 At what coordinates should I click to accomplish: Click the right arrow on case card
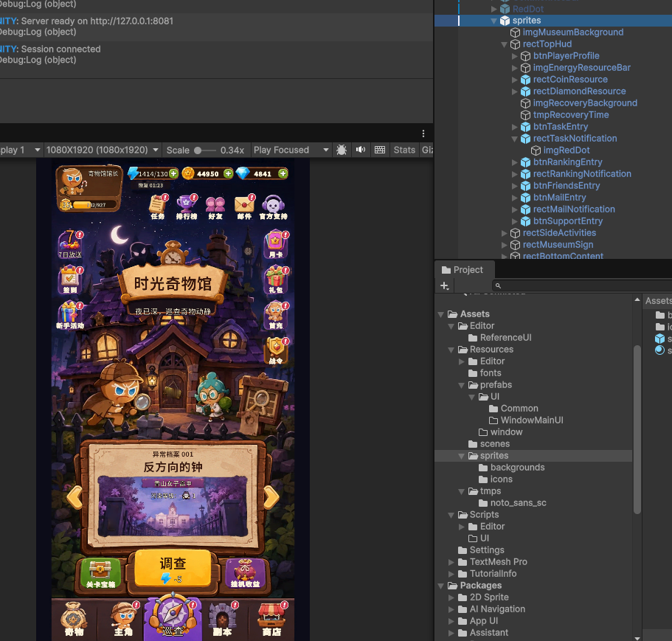point(271,497)
